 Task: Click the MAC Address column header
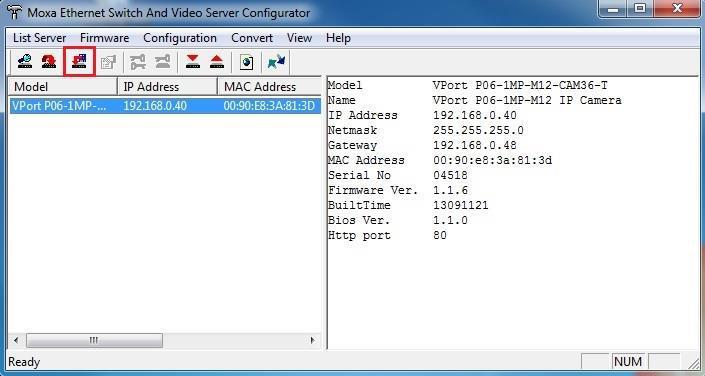coord(269,86)
